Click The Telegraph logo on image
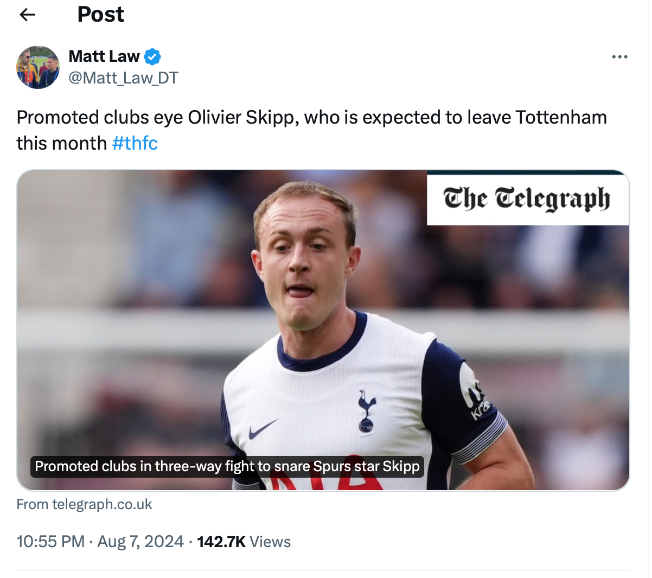Screen dimensions: 652x578 point(527,199)
